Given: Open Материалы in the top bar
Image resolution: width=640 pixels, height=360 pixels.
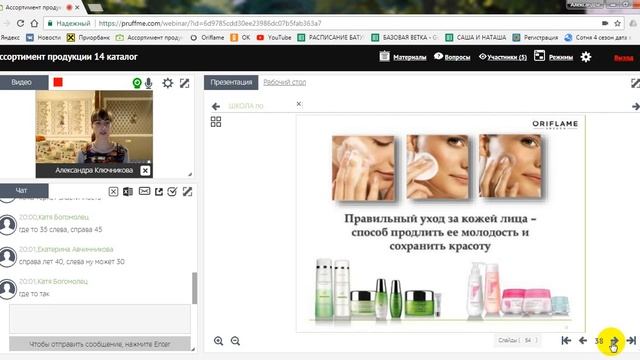Looking at the screenshot, I should point(410,58).
